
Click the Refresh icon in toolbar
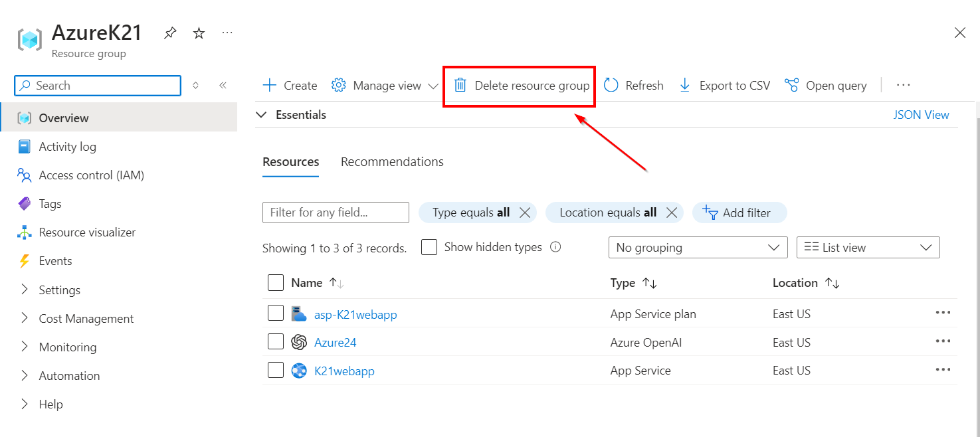[x=611, y=86]
